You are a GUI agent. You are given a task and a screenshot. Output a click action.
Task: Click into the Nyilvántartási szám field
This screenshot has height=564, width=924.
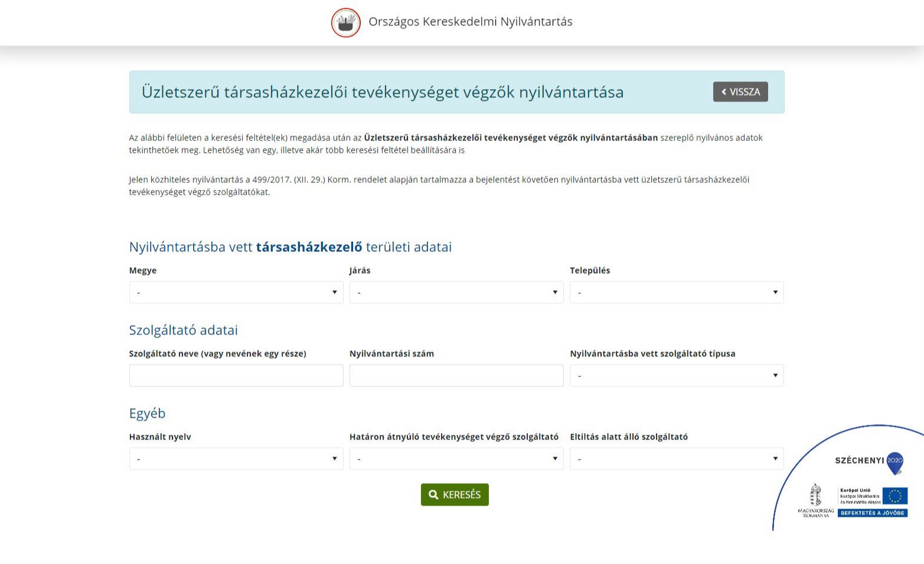pyautogui.click(x=456, y=376)
